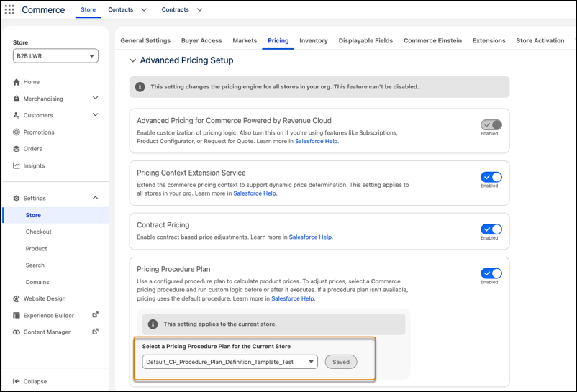Open the Store Activation tab
The image size is (577, 392).
point(540,40)
